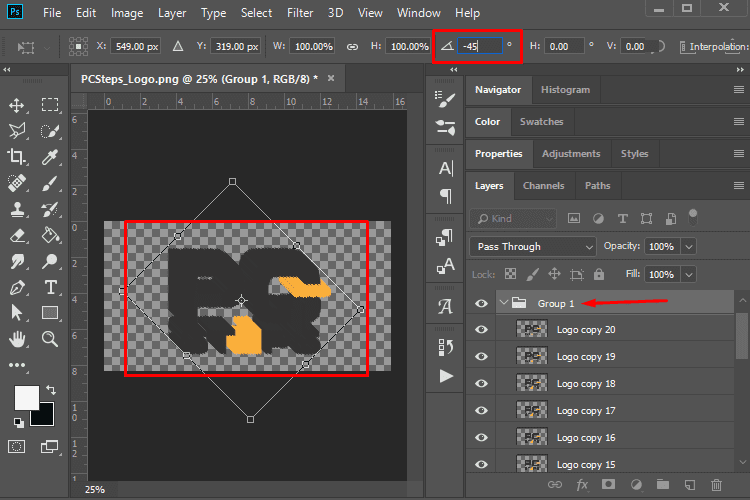Open the layer filter Kind dropdown

point(513,219)
